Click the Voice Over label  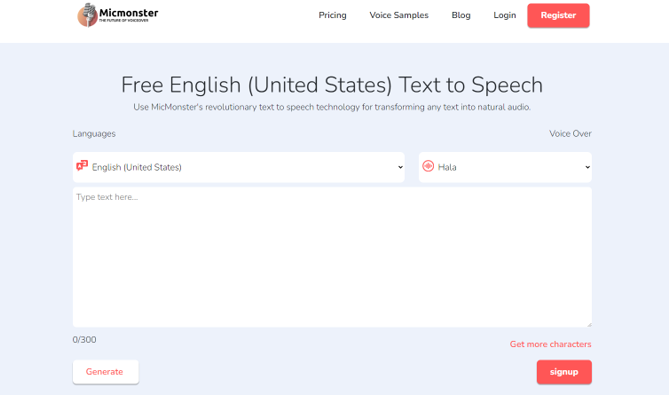point(570,134)
